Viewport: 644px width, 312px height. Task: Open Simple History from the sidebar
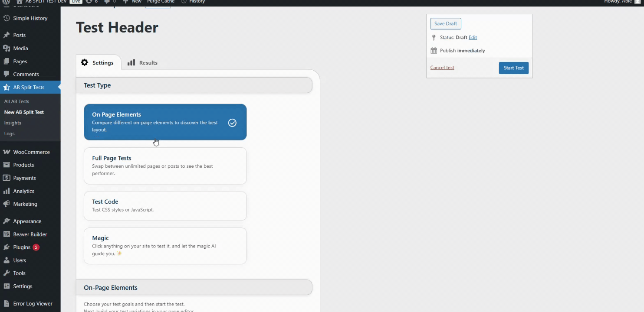click(30, 18)
